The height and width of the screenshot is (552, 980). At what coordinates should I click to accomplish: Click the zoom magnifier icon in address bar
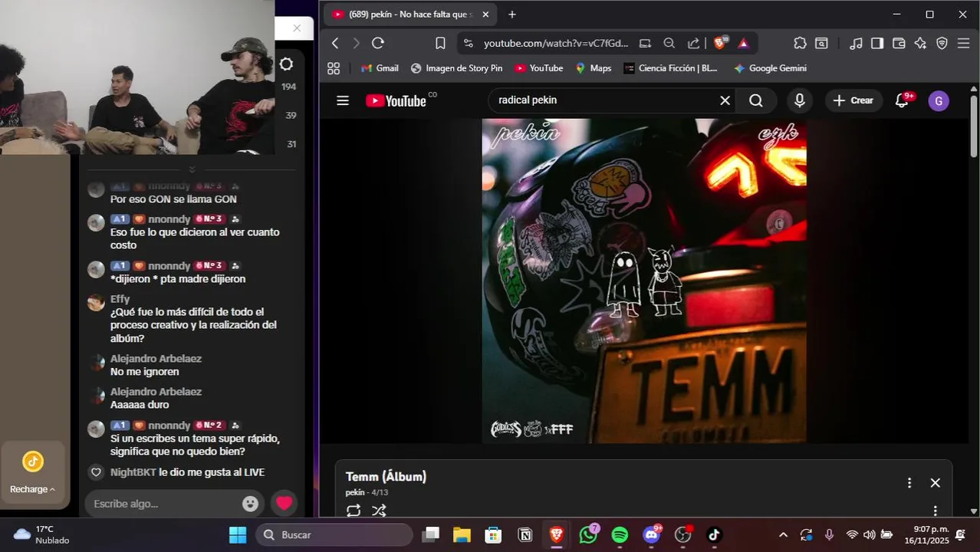click(669, 44)
